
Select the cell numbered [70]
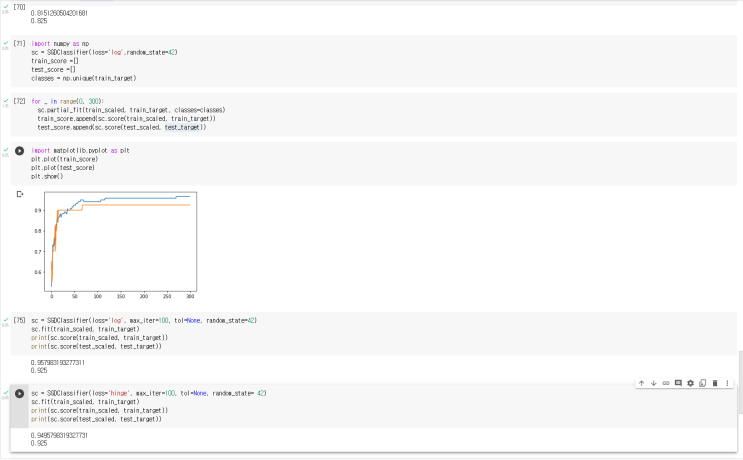coord(19,7)
